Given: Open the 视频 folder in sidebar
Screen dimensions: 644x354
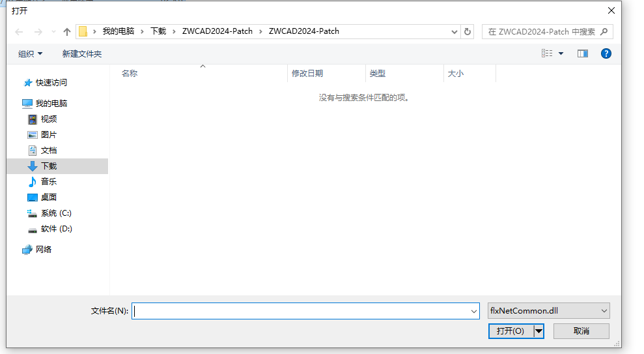Looking at the screenshot, I should [49, 119].
